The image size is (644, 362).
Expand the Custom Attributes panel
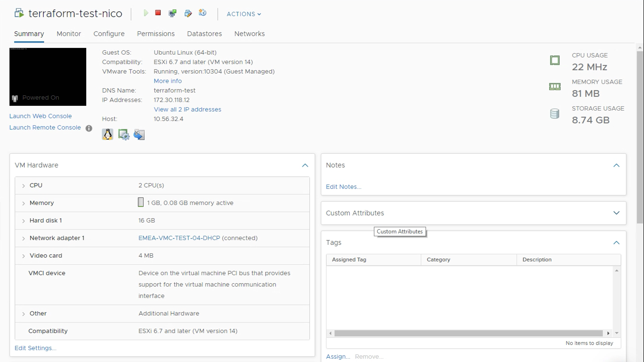click(616, 213)
